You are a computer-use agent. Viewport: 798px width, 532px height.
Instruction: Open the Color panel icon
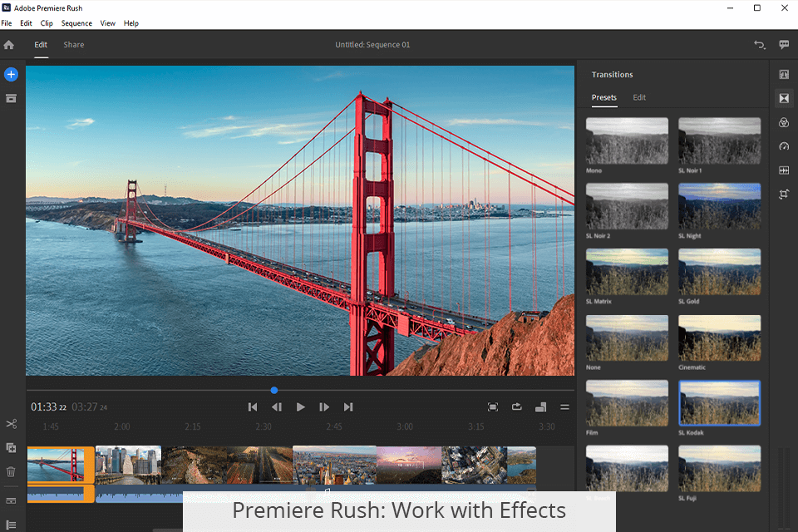pyautogui.click(x=784, y=123)
